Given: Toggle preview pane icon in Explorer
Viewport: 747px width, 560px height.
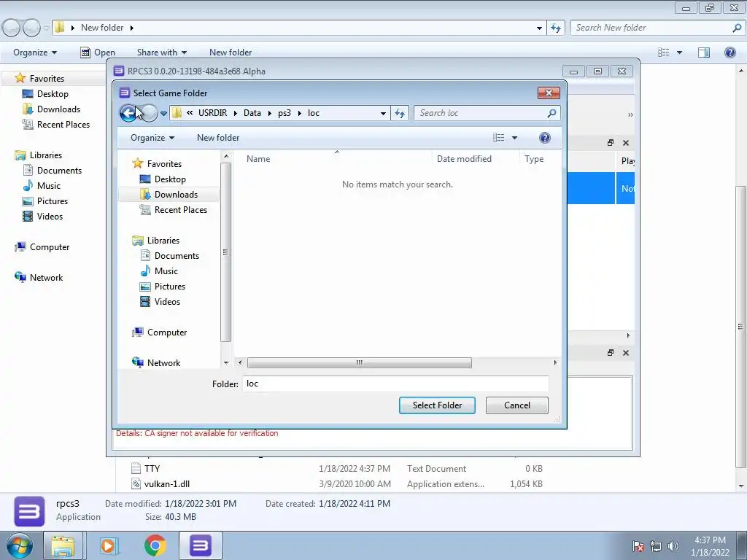Looking at the screenshot, I should pyautogui.click(x=704, y=52).
